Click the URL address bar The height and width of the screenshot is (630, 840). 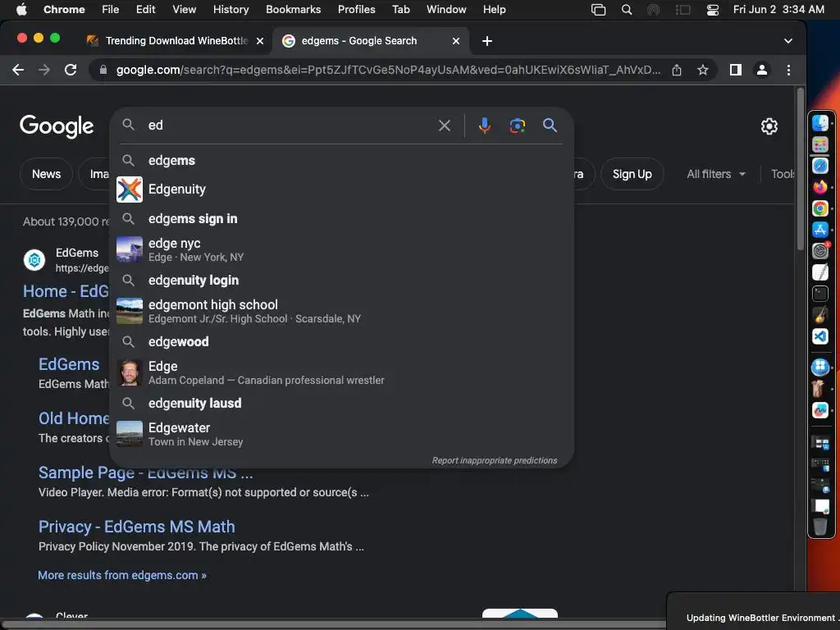[388, 70]
